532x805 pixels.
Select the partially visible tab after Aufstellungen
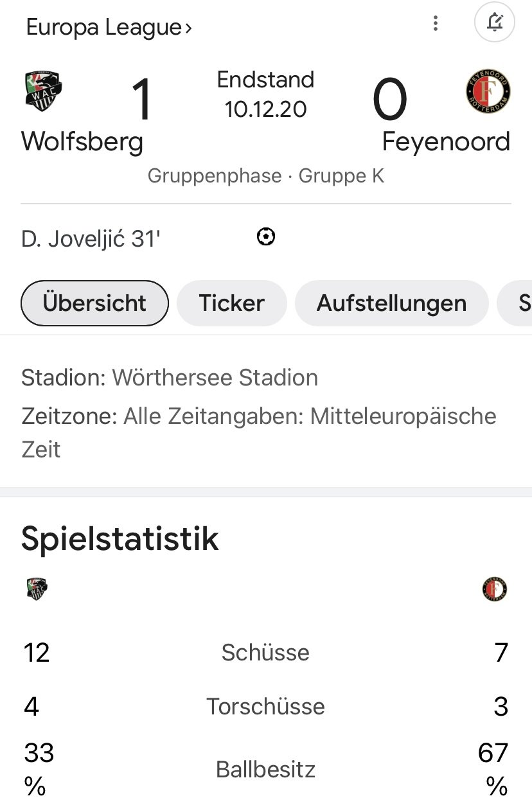point(515,303)
